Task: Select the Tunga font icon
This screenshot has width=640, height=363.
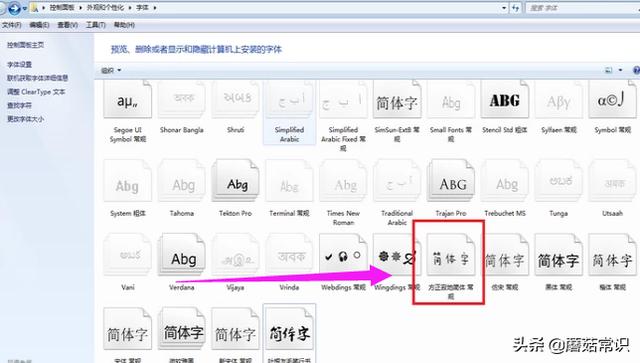Action: [559, 181]
